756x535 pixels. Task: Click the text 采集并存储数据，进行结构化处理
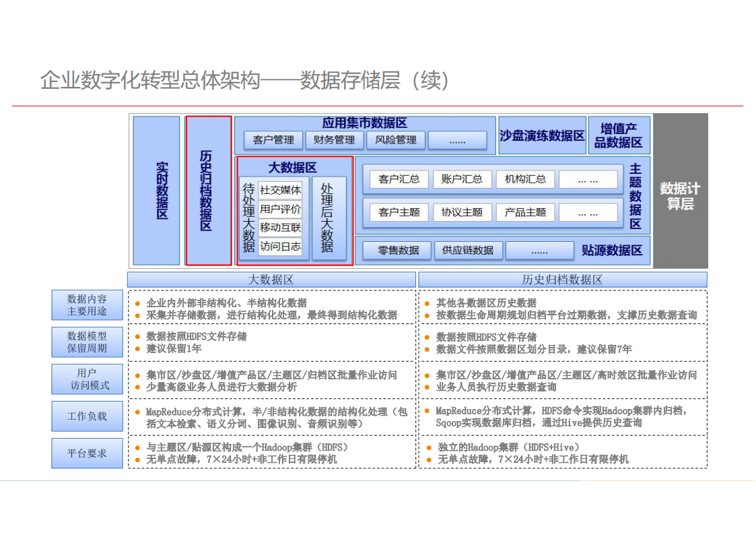(221, 315)
